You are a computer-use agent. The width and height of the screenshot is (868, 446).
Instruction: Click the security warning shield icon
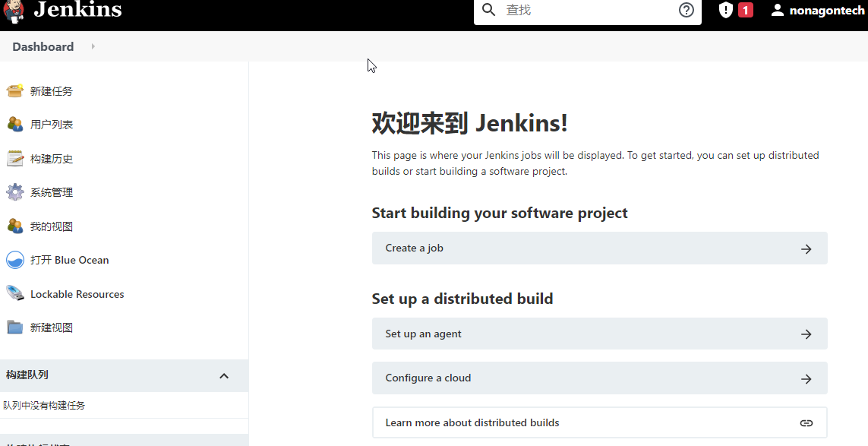click(726, 10)
